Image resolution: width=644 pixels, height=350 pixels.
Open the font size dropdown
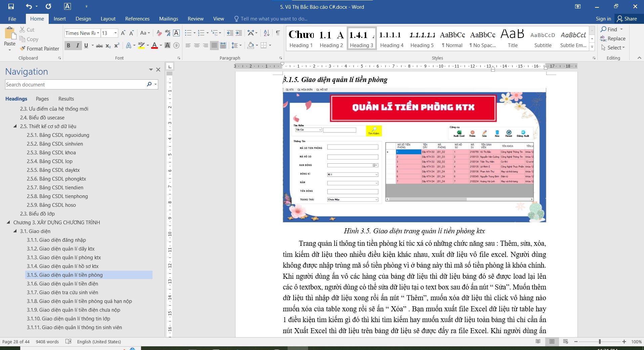[x=116, y=33]
